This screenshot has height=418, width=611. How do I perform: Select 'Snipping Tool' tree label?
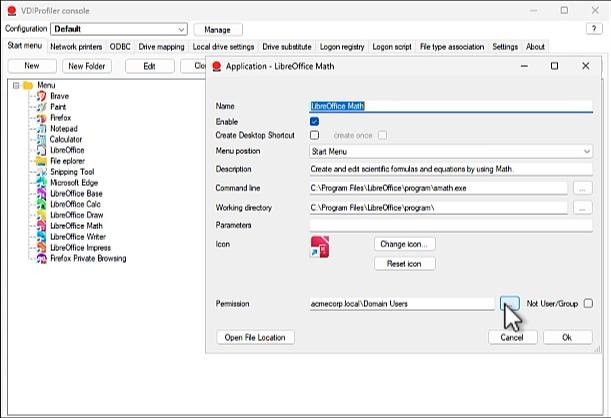72,172
